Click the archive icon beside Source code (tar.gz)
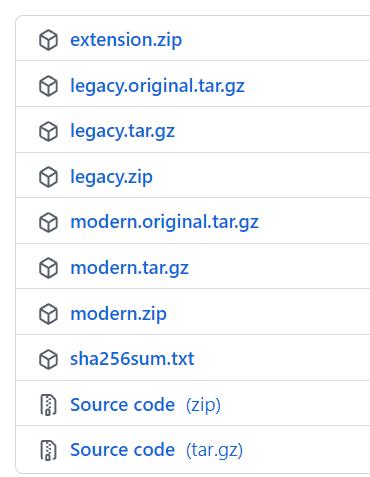 tap(49, 450)
